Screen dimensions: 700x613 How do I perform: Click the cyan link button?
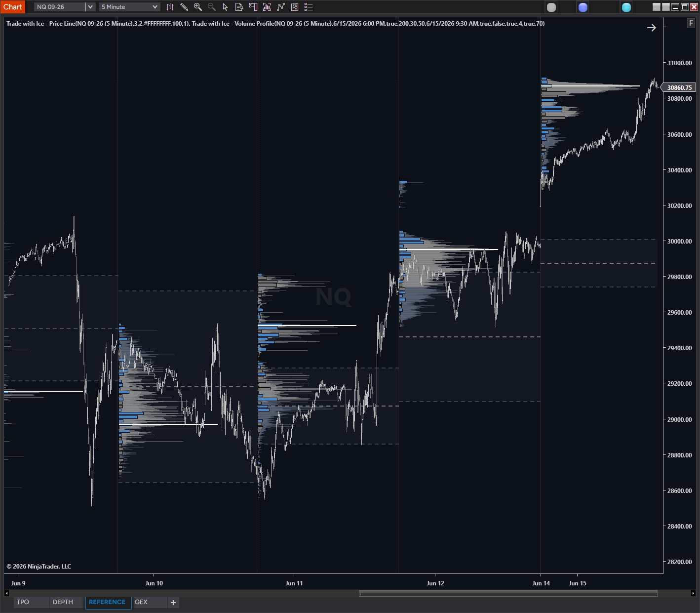626,7
